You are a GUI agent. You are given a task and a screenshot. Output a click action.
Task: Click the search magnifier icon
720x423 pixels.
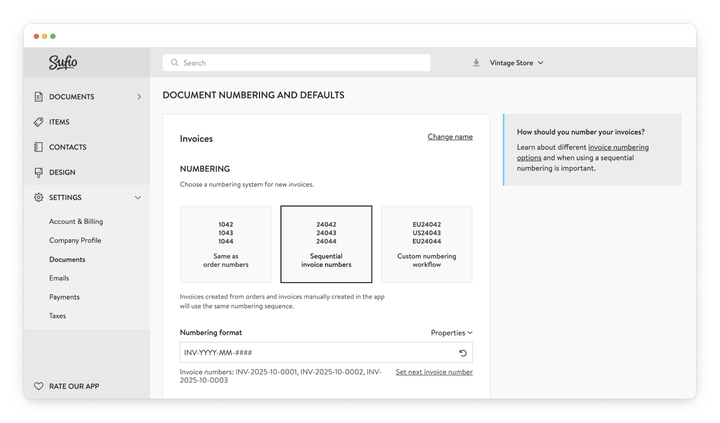click(174, 62)
